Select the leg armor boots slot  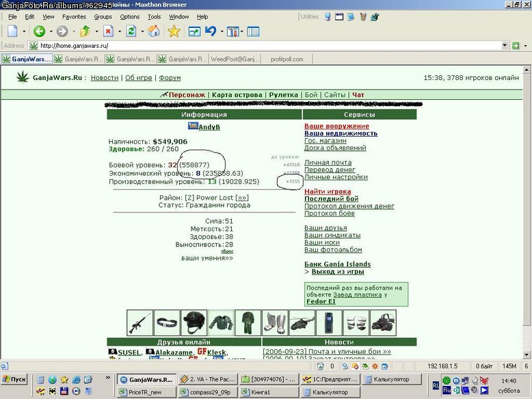(275, 322)
